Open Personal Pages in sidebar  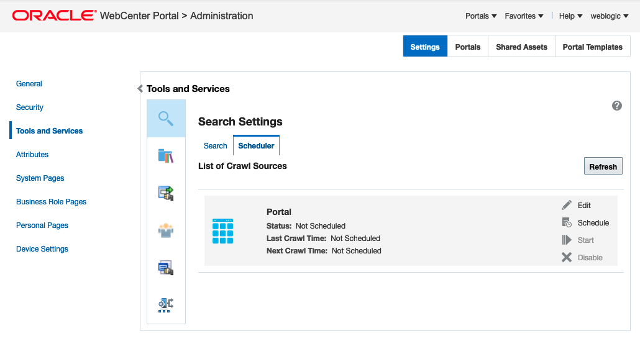[x=42, y=225]
